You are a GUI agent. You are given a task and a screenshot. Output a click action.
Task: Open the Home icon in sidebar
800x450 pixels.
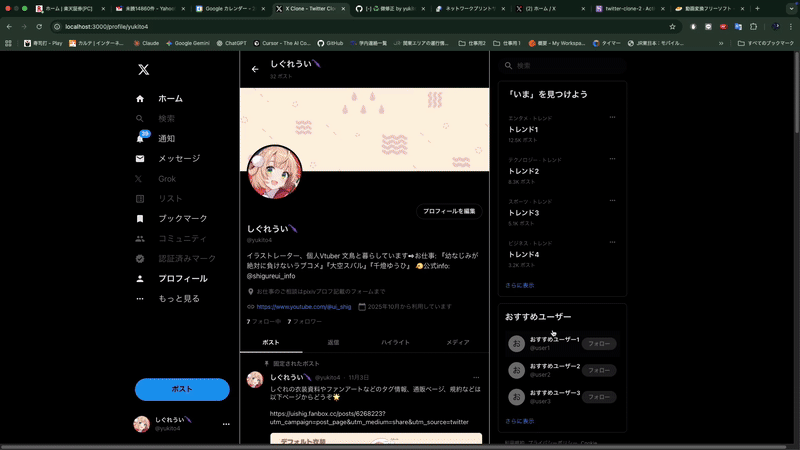pos(140,98)
